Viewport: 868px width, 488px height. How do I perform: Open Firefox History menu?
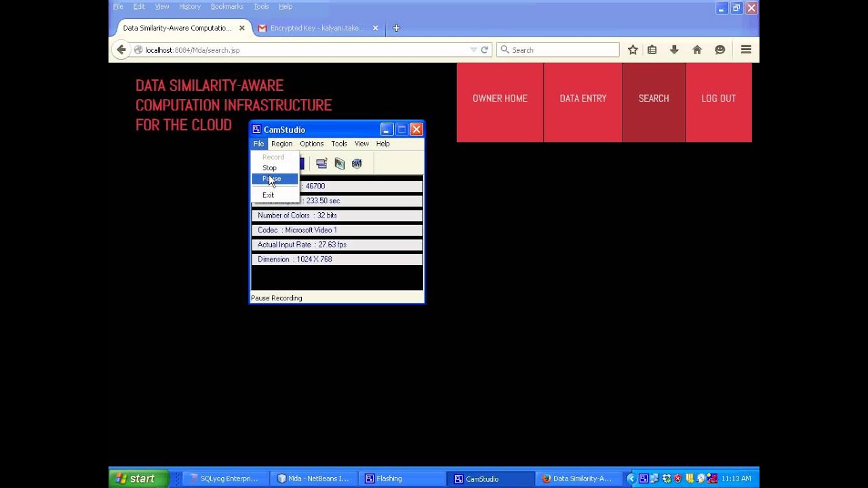[190, 6]
